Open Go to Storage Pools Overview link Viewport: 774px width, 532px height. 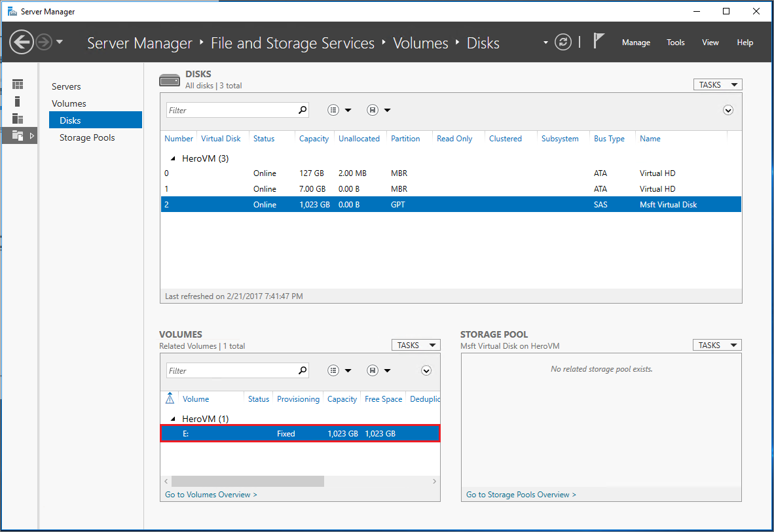click(x=521, y=495)
